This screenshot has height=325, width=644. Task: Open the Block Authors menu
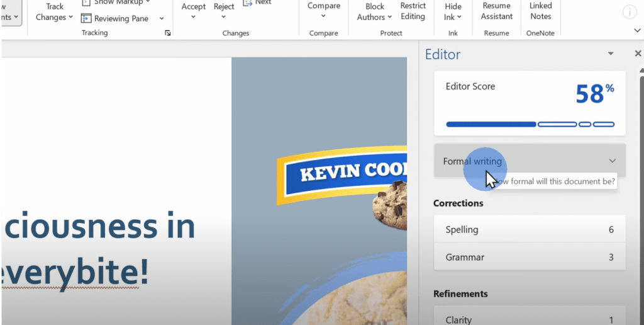tap(374, 11)
